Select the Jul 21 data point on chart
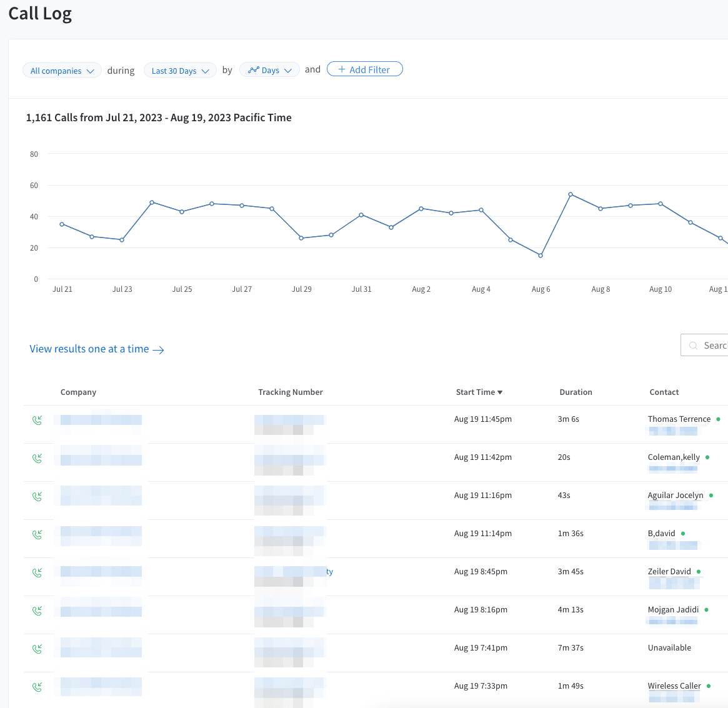Viewport: 728px width, 708px height. point(62,224)
